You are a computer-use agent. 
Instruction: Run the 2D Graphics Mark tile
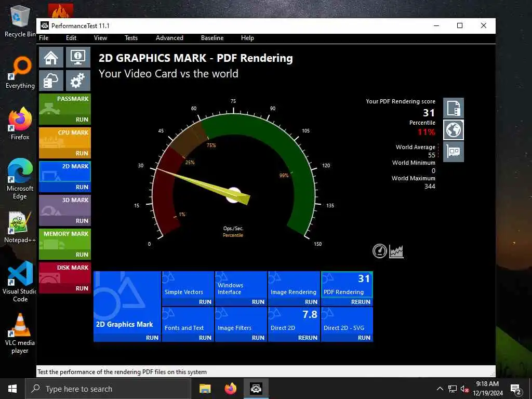point(127,307)
